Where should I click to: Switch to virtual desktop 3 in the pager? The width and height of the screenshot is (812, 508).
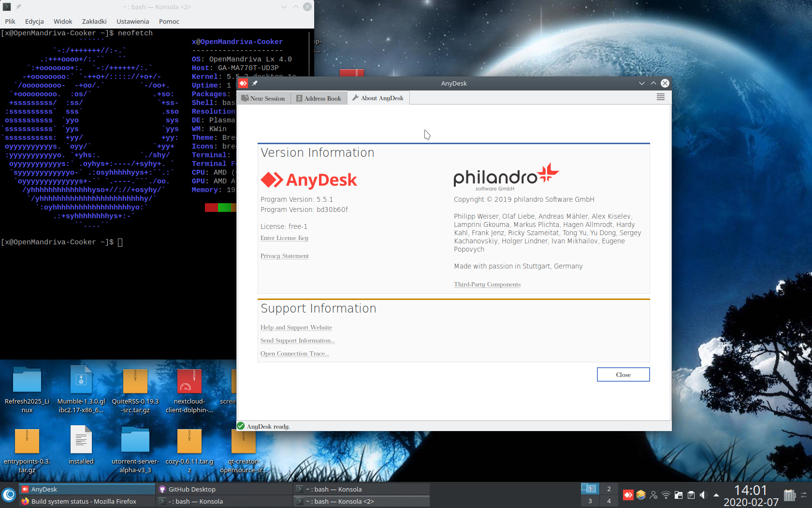(x=590, y=501)
